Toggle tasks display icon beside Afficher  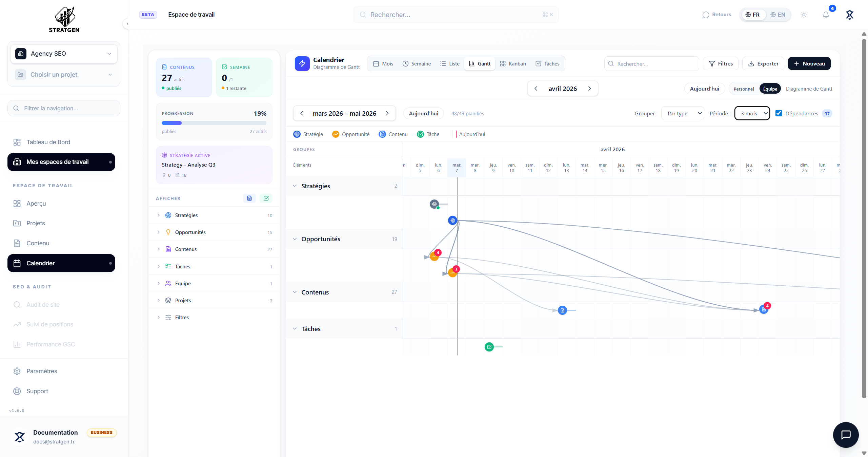coord(266,198)
